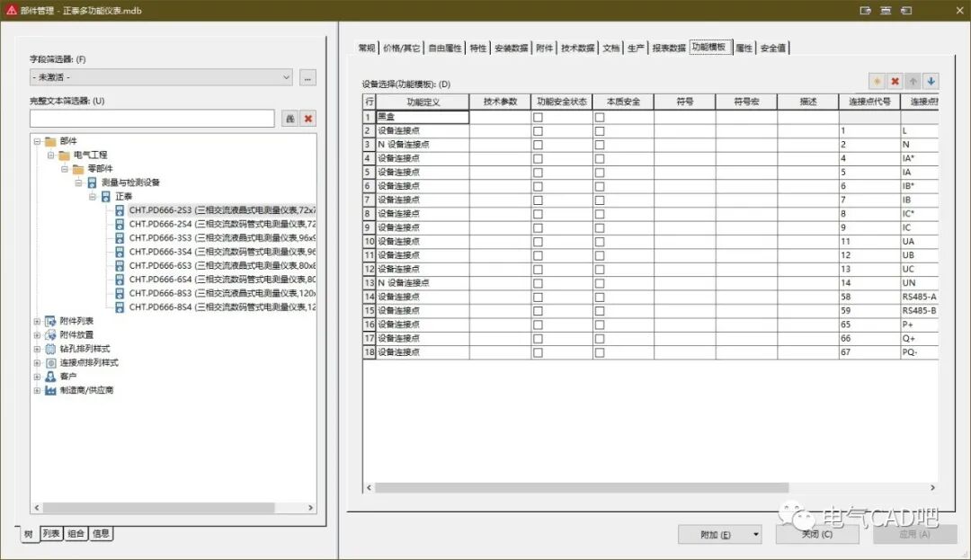Move the row down with the blue arrow
Viewport: 971px width, 560px height.
(931, 81)
